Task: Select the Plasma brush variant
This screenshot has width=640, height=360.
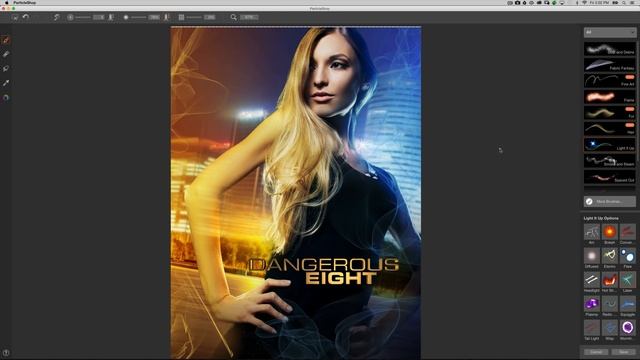Action: point(591,304)
